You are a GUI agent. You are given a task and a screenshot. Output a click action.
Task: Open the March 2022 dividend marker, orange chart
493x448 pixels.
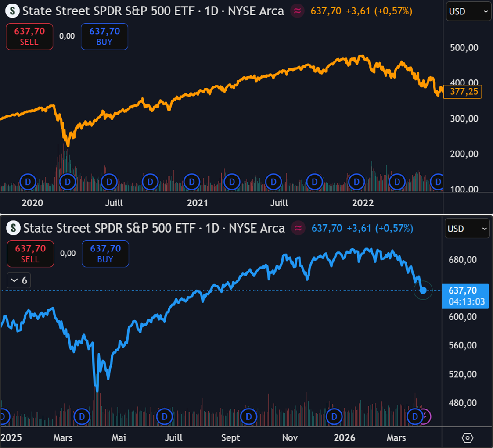click(397, 182)
